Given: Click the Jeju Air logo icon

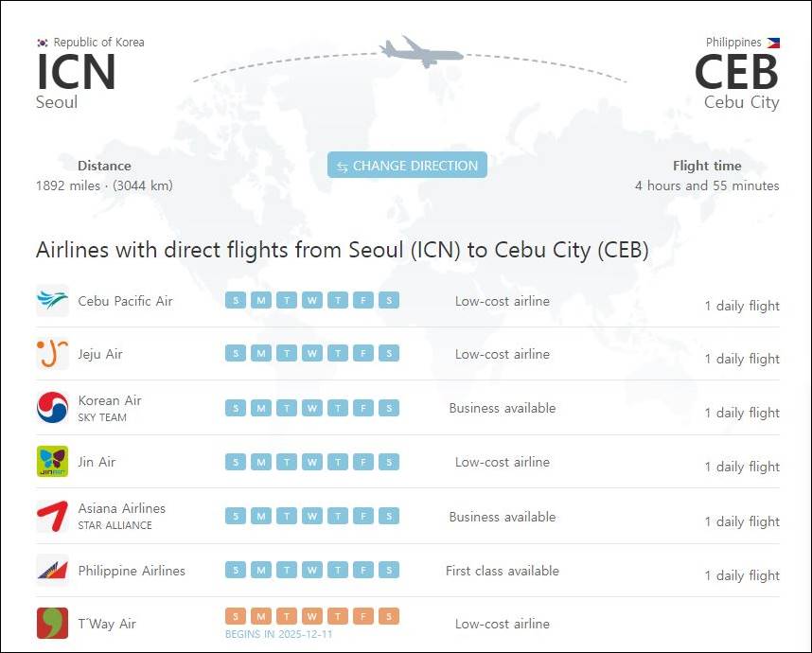Looking at the screenshot, I should (x=52, y=354).
